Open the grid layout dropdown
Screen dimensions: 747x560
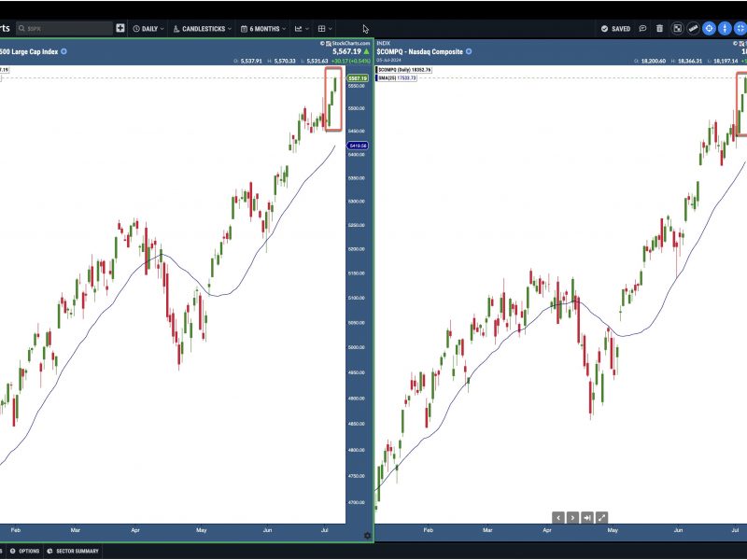click(325, 29)
